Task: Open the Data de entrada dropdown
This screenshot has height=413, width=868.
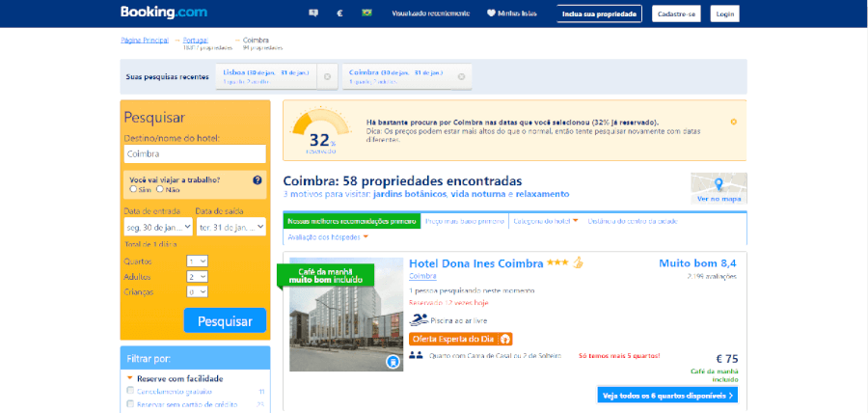Action: pos(158,227)
